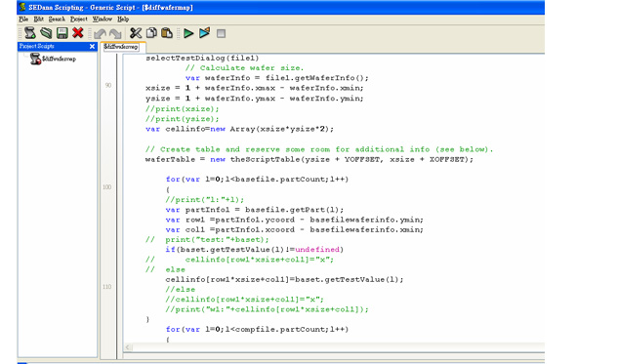This screenshot has width=618, height=364.
Task: Stop execution using the square stop icon
Action: (221, 33)
